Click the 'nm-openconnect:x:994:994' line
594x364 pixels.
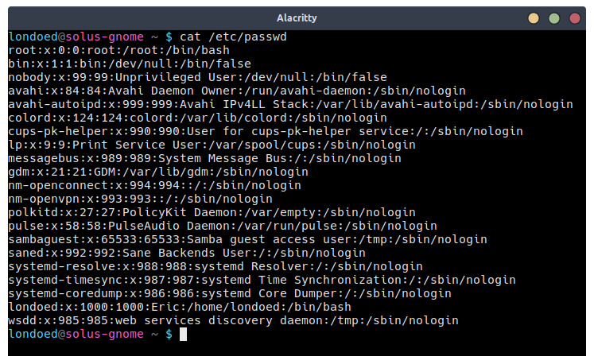tap(154, 186)
